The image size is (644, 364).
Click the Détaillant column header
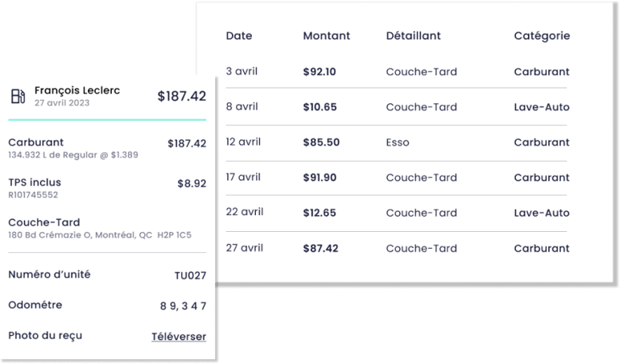pyautogui.click(x=413, y=35)
